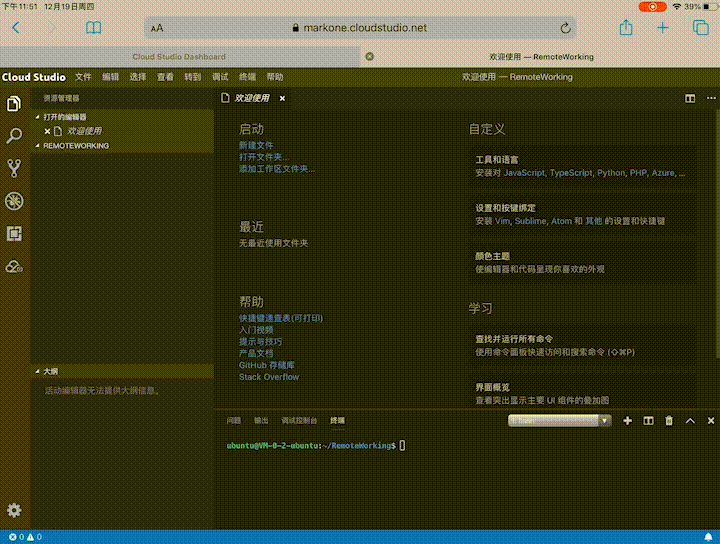The height and width of the screenshot is (544, 720).
Task: Click the markone.cloudstudio.net address bar
Action: coord(360,28)
